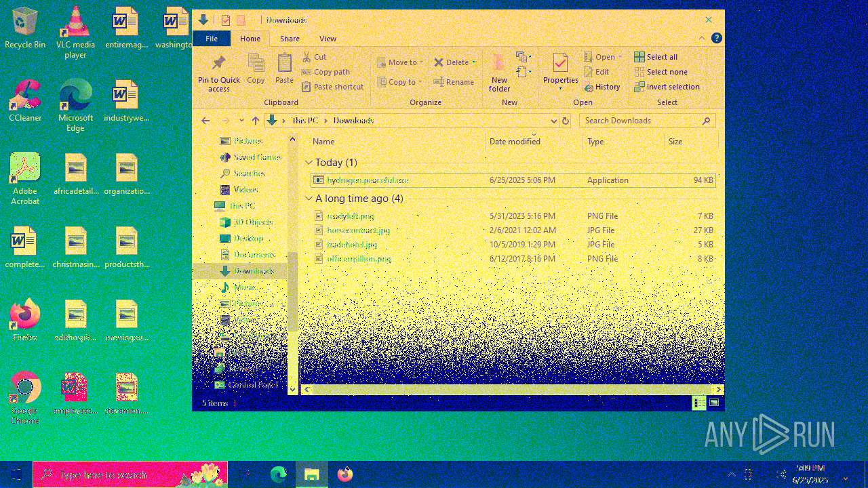Image resolution: width=868 pixels, height=488 pixels.
Task: Click the Paste icon in the ribbon
Action: tap(284, 68)
